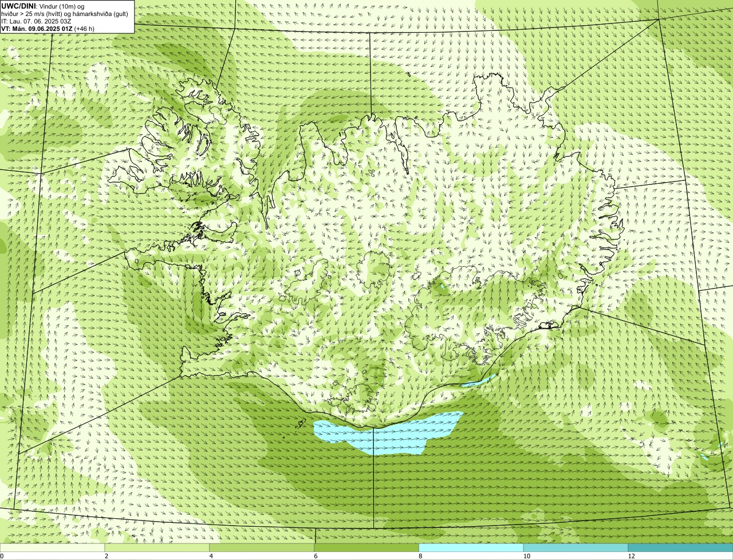The image size is (733, 560).
Task: Click the scale label "6"
Action: tap(316, 556)
